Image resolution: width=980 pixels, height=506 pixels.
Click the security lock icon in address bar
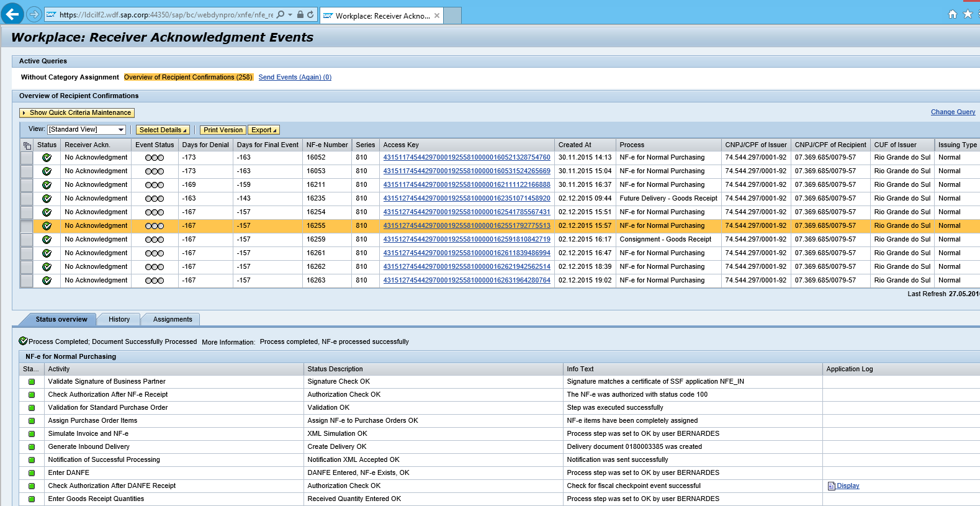pos(300,14)
